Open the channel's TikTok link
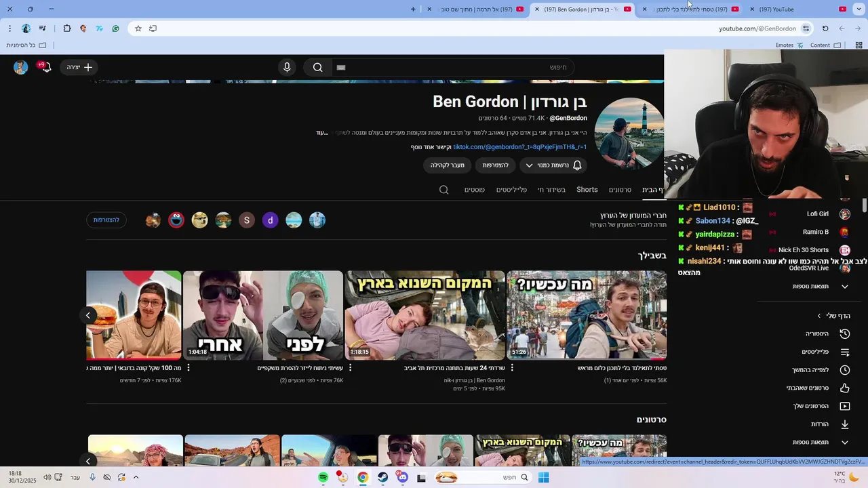Image resolution: width=868 pixels, height=488 pixels. coord(520,147)
